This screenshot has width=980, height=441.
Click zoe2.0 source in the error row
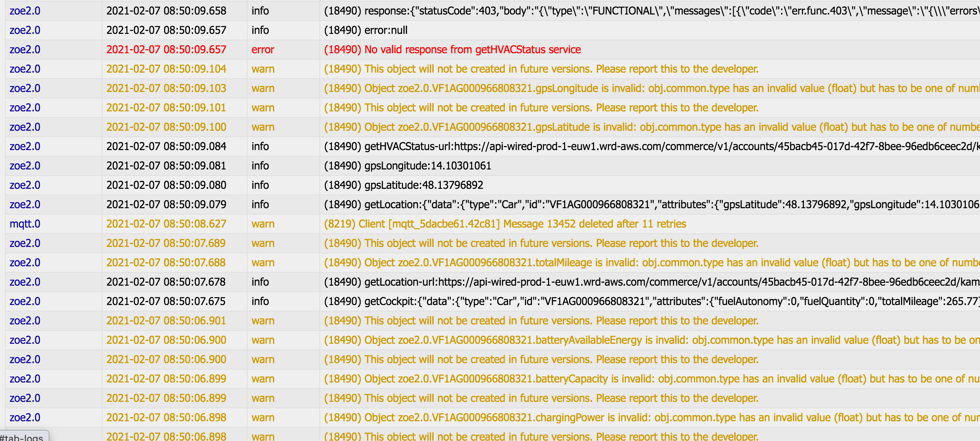pyautogui.click(x=25, y=50)
